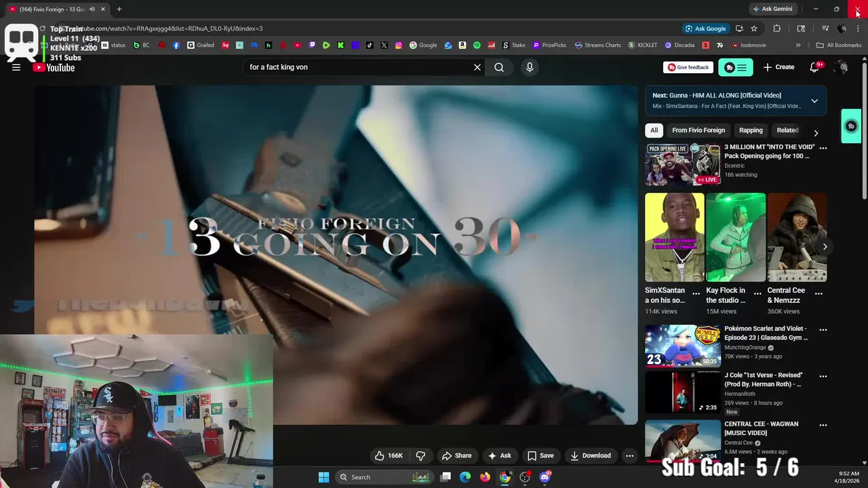Advance the Shorts shelf with right arrow
868x488 pixels.
pos(825,247)
